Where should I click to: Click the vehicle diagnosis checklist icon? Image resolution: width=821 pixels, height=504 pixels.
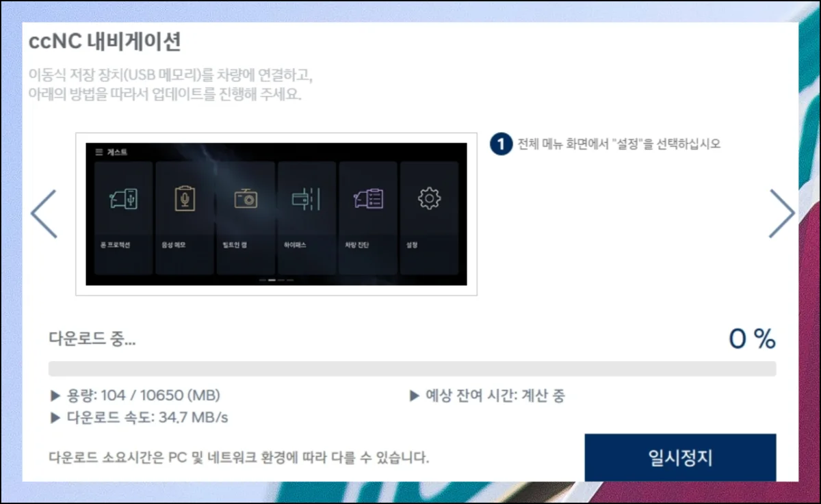pos(368,199)
